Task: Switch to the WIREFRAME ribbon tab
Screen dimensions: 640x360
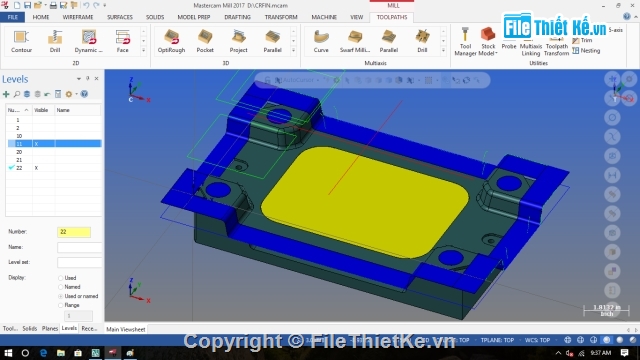Action: click(x=78, y=17)
